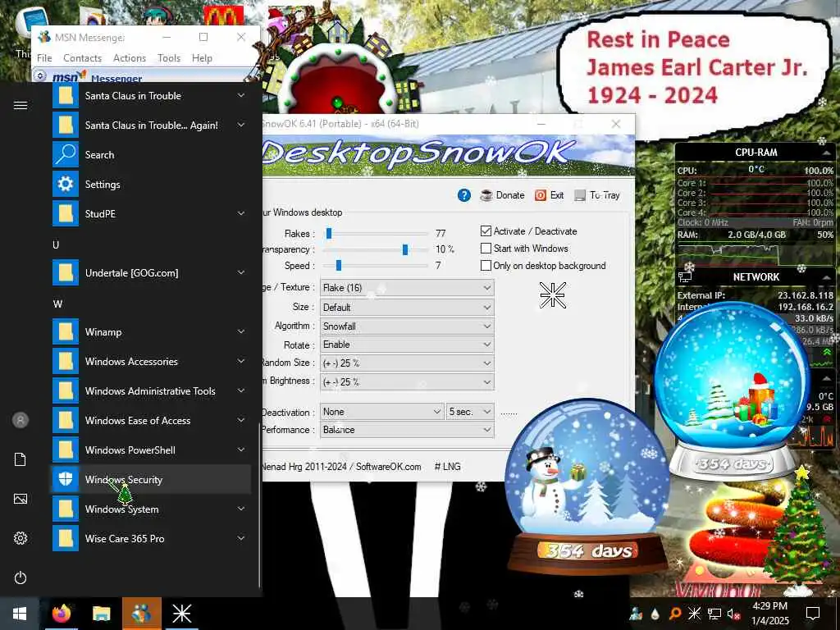Open the Algorithm dropdown showing Snowfall

click(407, 326)
